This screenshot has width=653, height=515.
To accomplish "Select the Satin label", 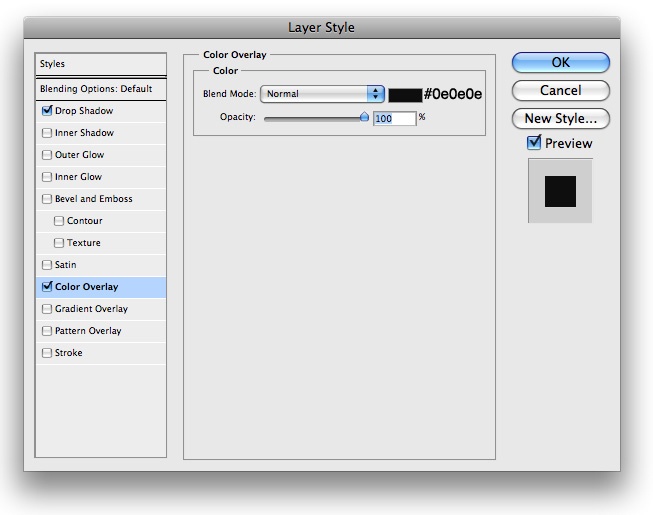I will point(65,265).
